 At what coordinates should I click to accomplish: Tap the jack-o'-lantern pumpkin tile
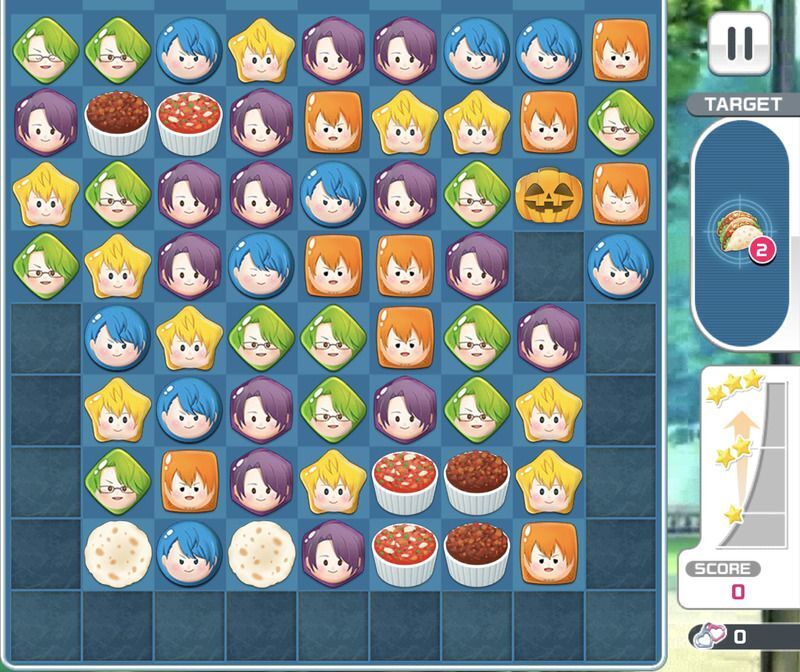tap(548, 195)
